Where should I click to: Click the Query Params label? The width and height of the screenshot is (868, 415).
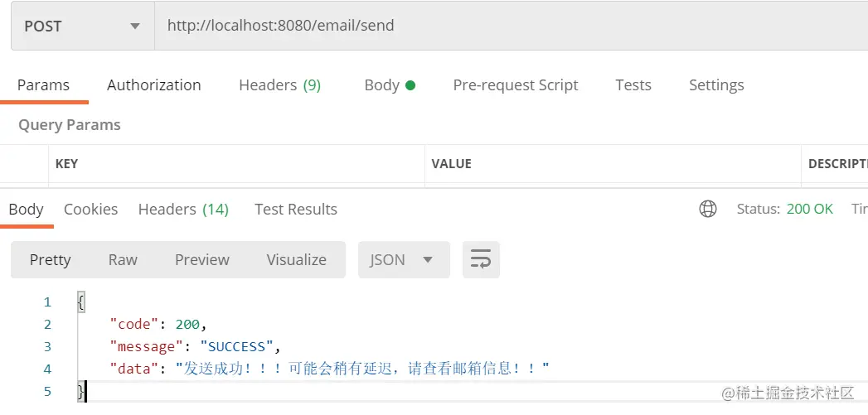69,125
